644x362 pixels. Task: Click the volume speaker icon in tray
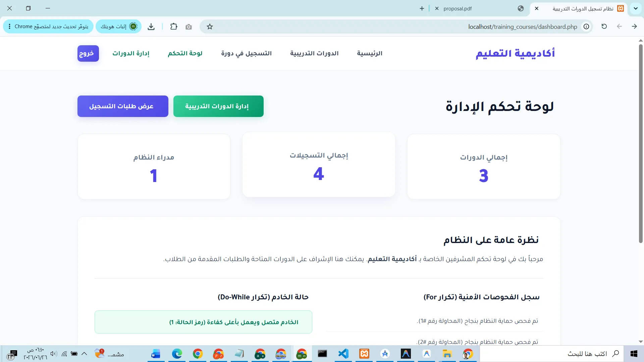point(54,354)
